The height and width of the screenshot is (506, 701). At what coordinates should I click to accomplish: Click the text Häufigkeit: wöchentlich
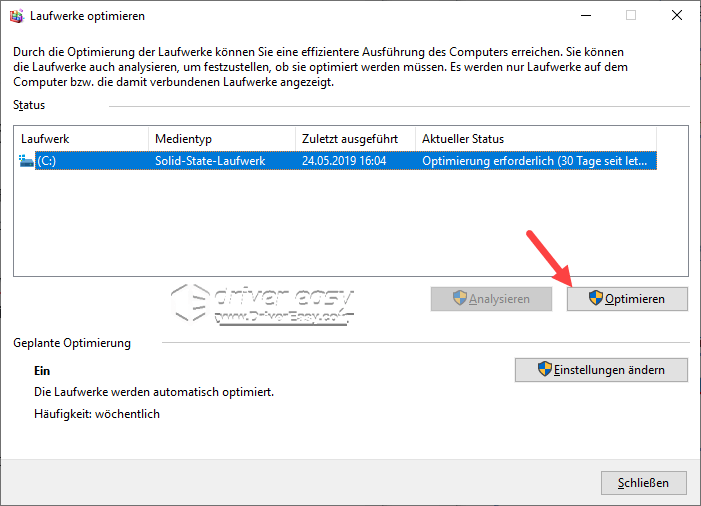coord(97,414)
